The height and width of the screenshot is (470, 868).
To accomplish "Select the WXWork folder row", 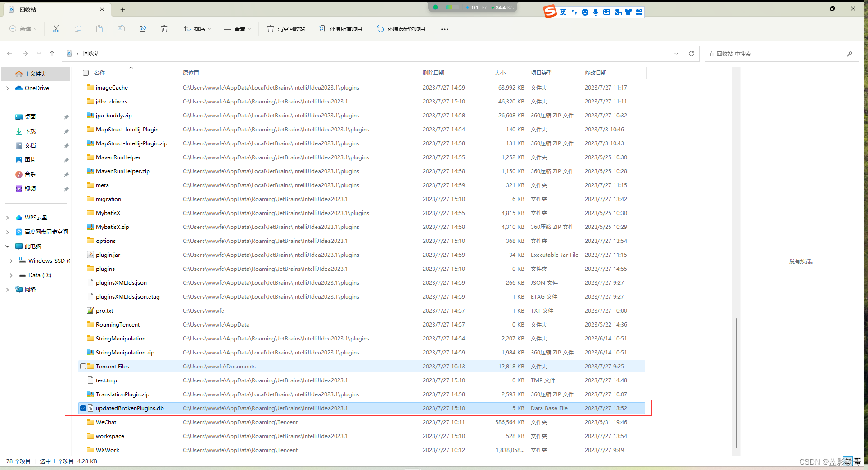I will 362,450.
